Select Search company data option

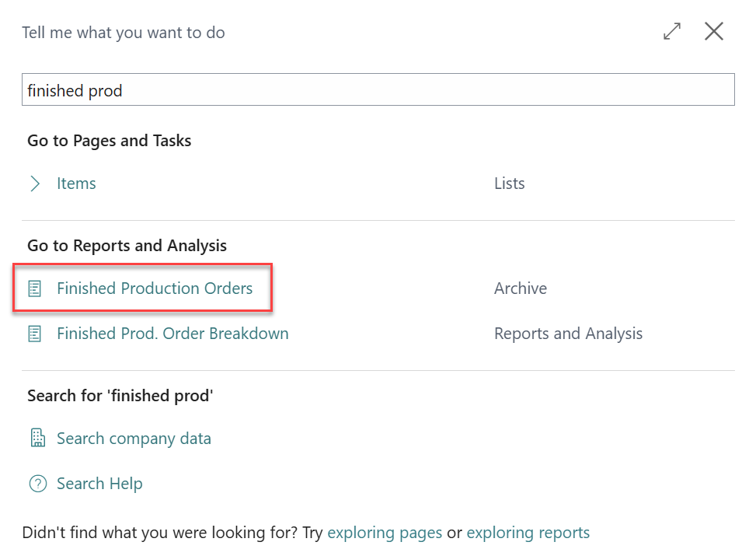click(x=134, y=439)
